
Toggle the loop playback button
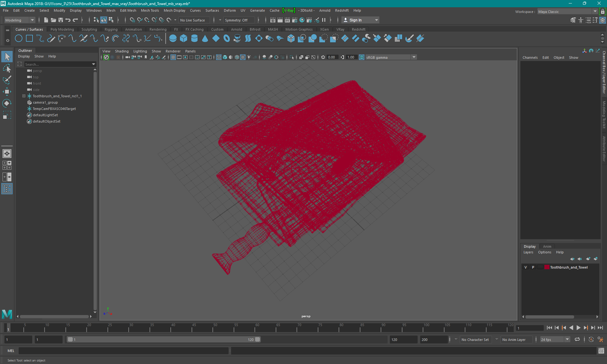coord(577,340)
